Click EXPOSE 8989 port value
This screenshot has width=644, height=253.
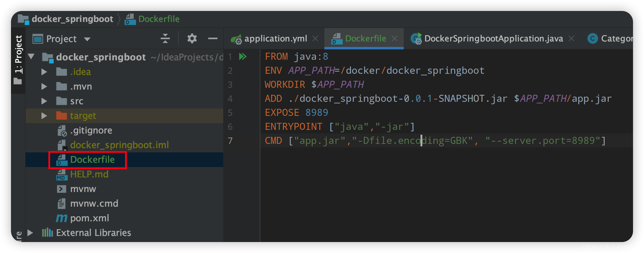317,112
